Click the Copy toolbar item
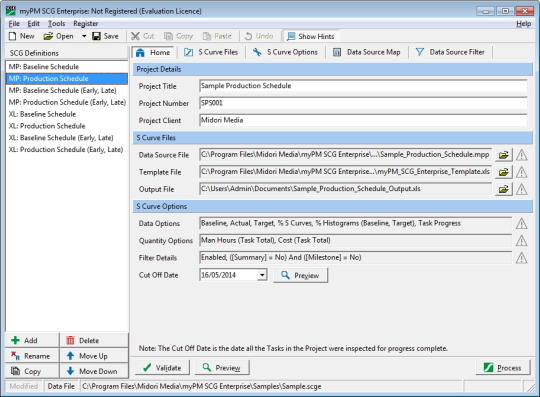 coord(178,36)
